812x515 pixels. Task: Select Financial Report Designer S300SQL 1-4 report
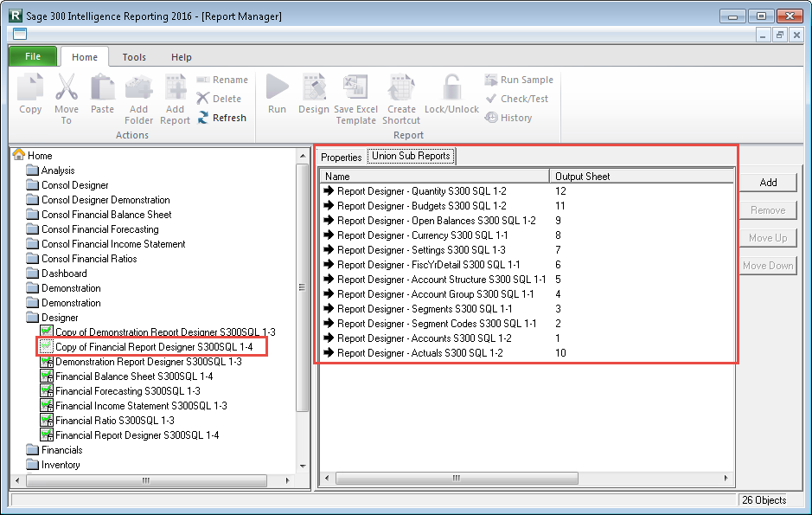tap(130, 435)
